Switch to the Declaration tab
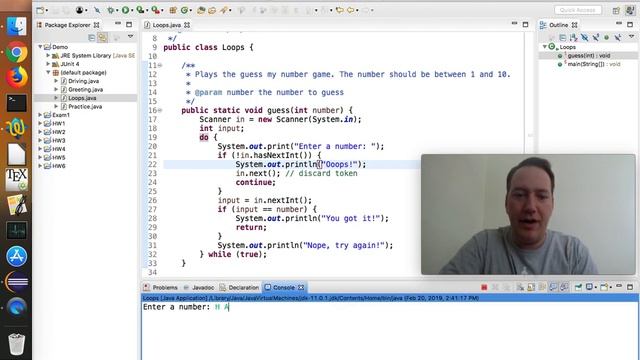The width and height of the screenshot is (640, 360). (x=239, y=287)
